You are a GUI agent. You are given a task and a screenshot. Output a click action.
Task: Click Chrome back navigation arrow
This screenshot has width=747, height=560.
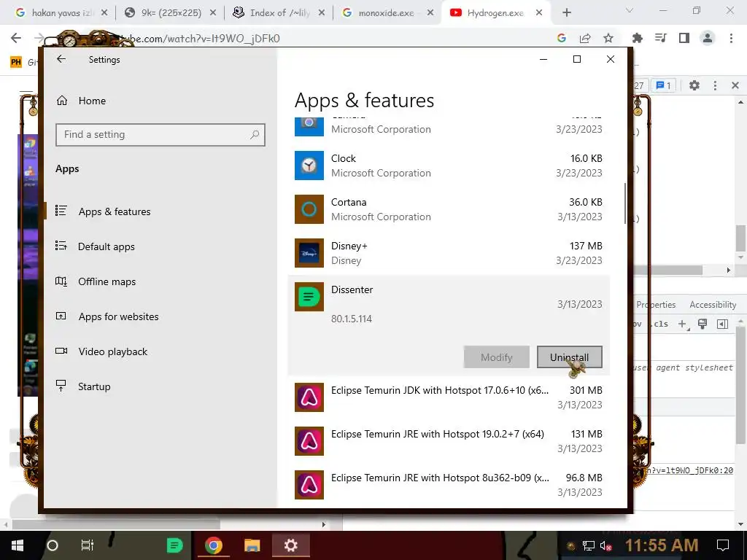pyautogui.click(x=16, y=38)
